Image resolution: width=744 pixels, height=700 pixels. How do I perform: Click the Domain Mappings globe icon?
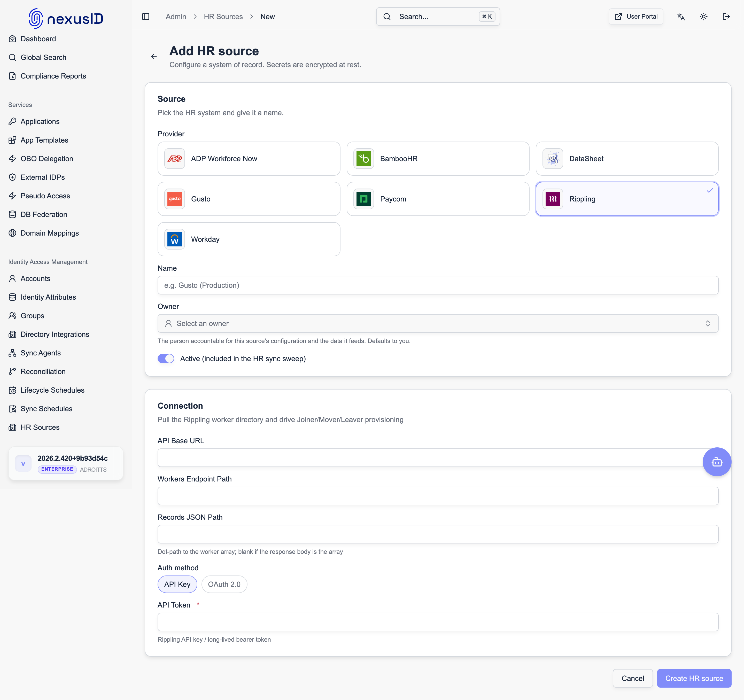pos(12,233)
